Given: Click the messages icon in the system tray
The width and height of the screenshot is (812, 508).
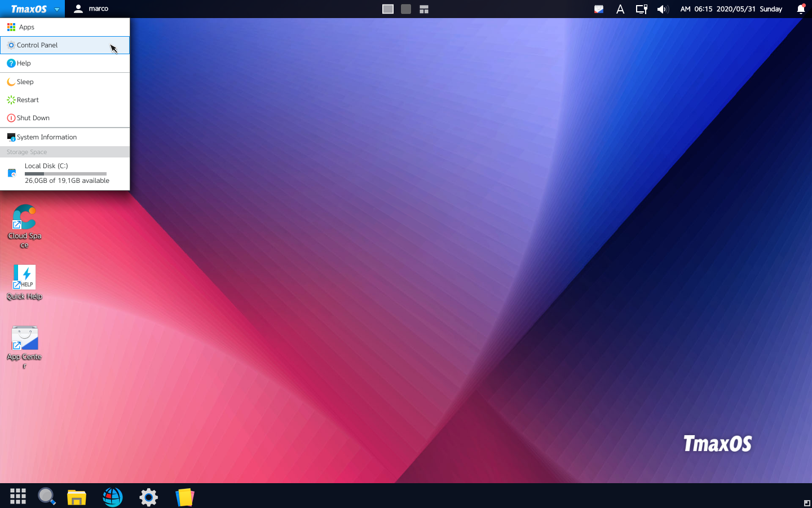Looking at the screenshot, I should (x=598, y=9).
